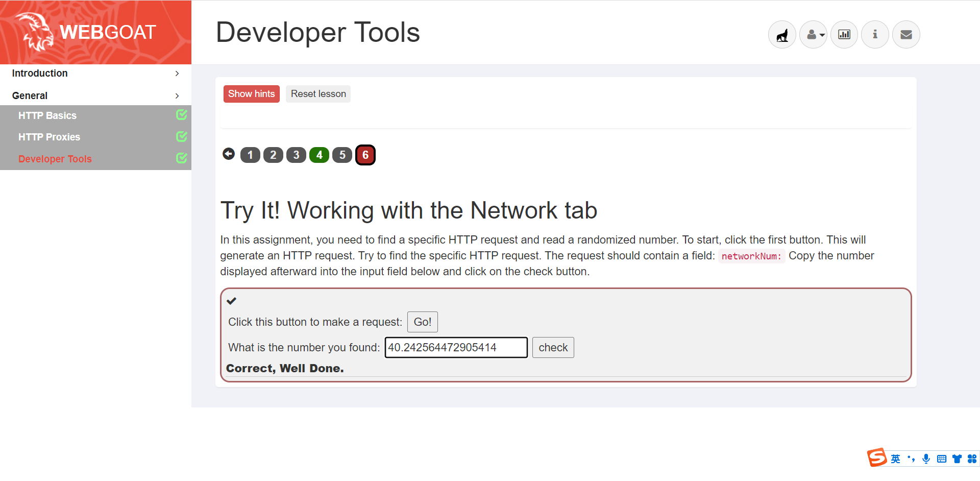Click the check button
980x481 pixels.
[553, 348]
